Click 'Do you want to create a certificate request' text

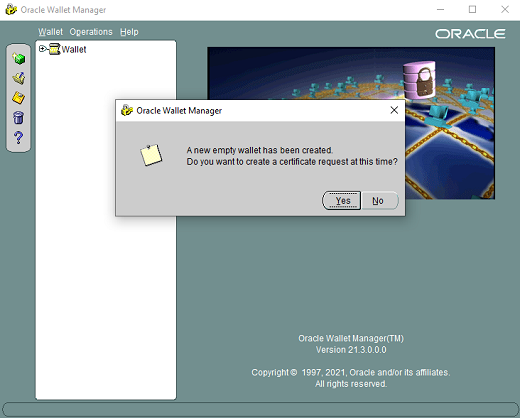point(292,162)
